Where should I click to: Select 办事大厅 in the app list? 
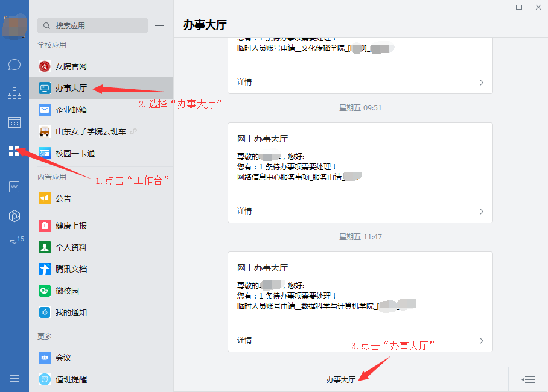tap(71, 88)
